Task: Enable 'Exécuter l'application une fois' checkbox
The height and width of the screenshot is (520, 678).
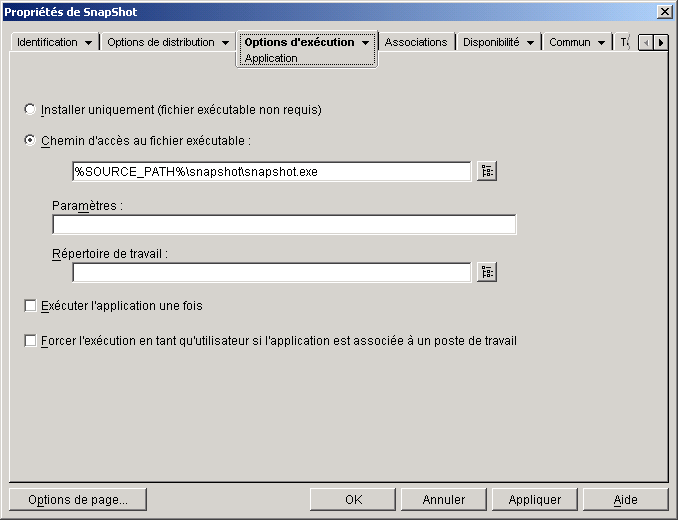Action: (30, 306)
